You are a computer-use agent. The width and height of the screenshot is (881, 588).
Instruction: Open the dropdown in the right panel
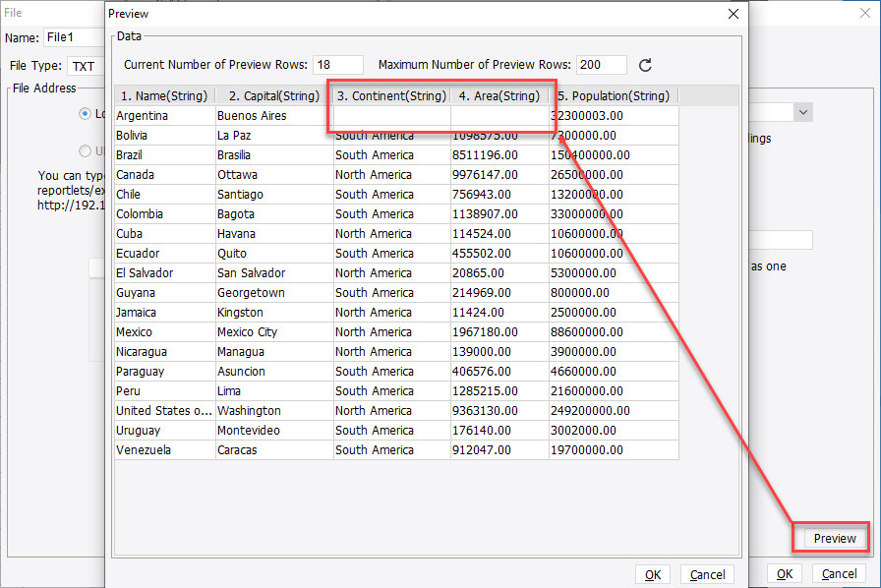tap(802, 112)
